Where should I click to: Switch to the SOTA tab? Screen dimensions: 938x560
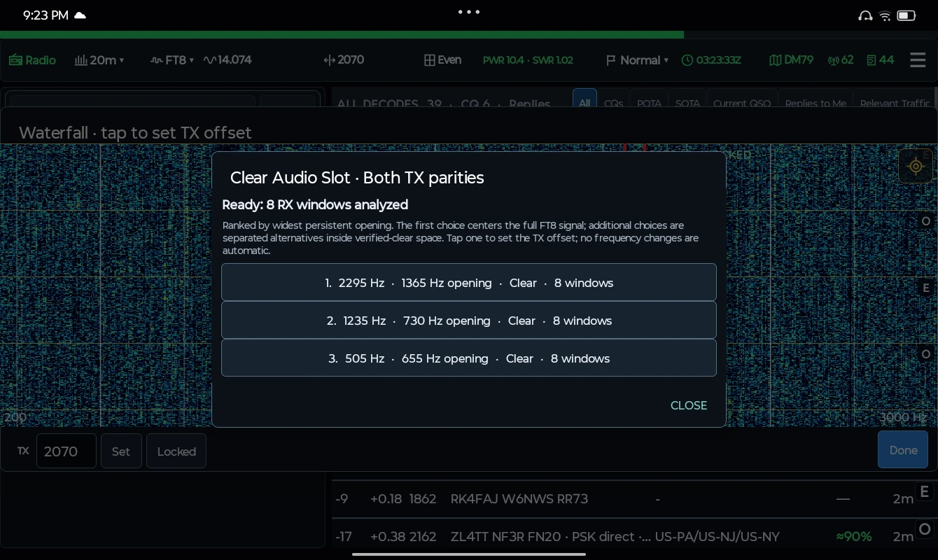687,99
